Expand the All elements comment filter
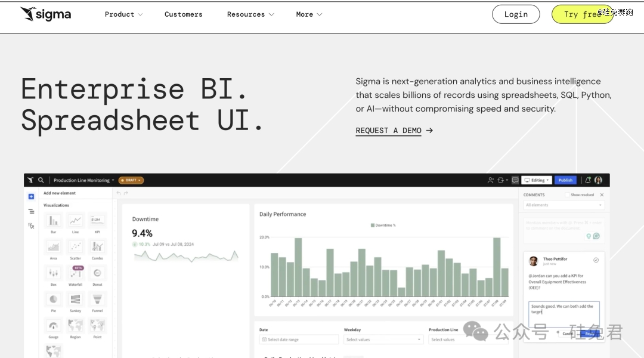Screen dimensions: 644x358 coord(563,205)
